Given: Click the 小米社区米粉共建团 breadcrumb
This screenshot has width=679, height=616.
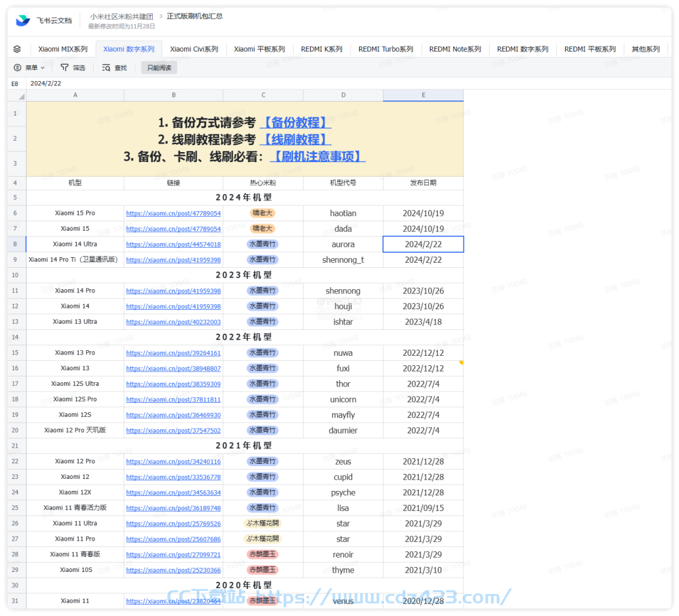Looking at the screenshot, I should pos(122,16).
